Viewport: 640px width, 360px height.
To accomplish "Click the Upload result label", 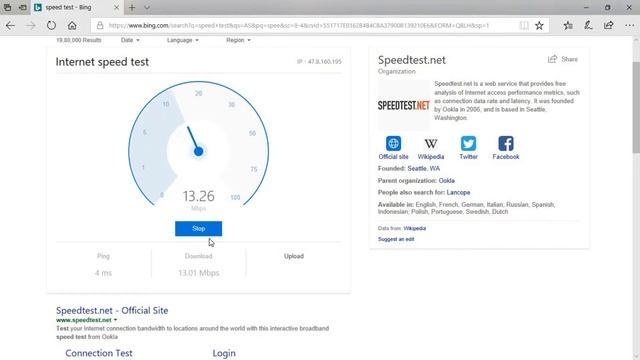I will [x=294, y=256].
